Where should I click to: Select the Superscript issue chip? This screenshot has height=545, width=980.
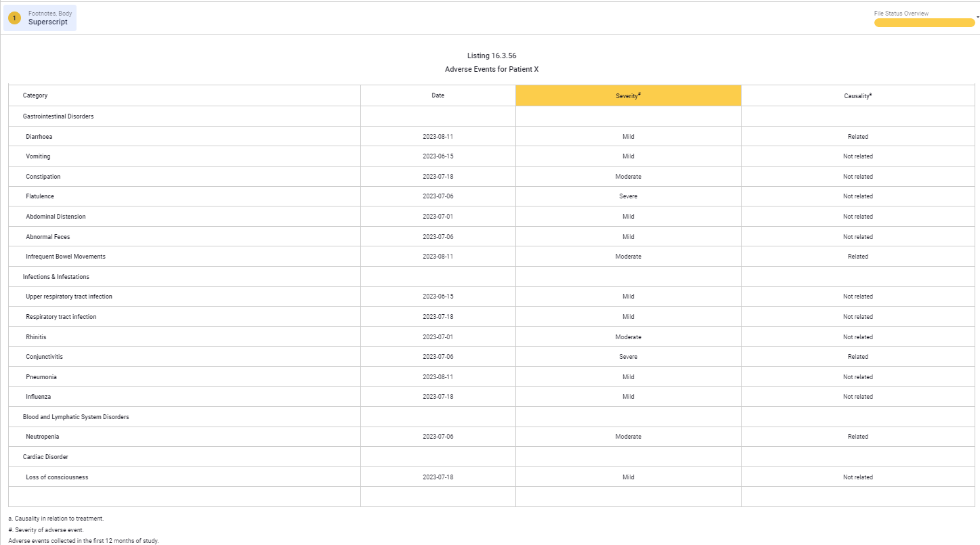(48, 22)
